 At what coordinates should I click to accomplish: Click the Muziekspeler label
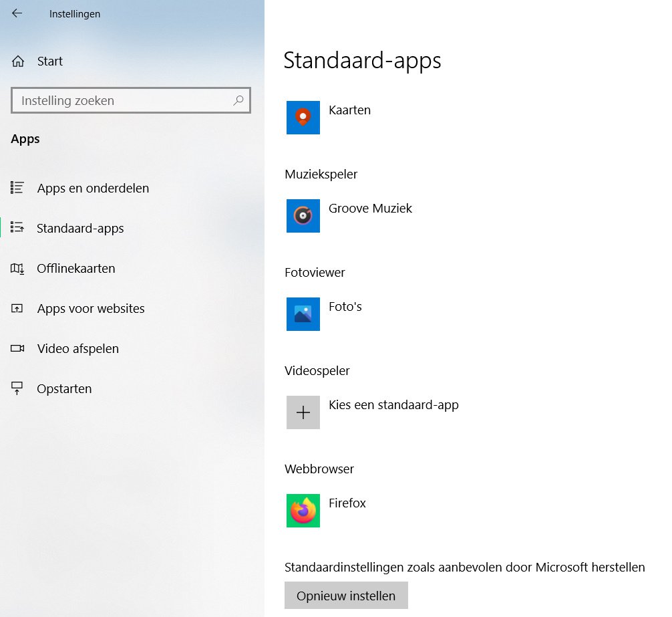point(321,174)
